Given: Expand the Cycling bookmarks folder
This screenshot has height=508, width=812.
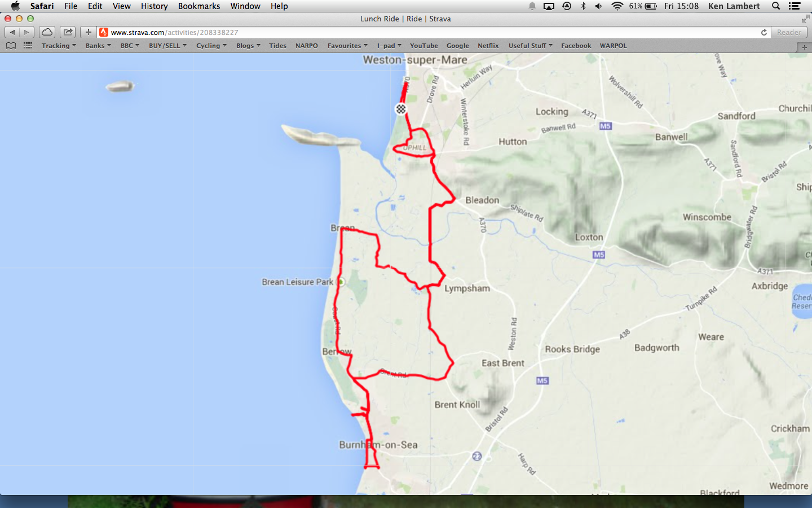Looking at the screenshot, I should 211,46.
